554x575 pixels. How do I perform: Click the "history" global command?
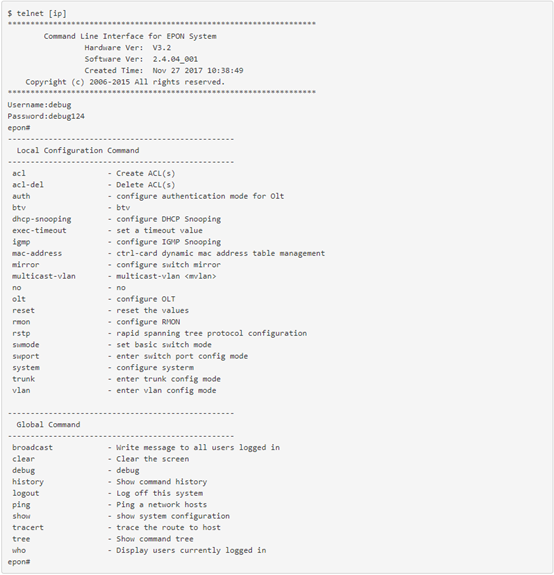pyautogui.click(x=28, y=482)
